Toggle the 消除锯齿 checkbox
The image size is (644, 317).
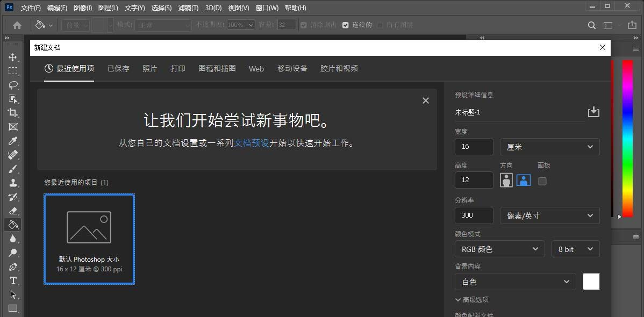[304, 25]
